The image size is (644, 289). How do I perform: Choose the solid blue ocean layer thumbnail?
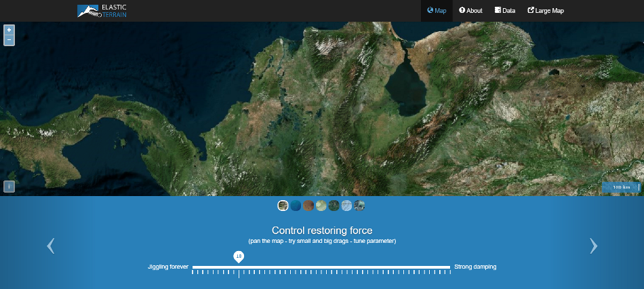click(x=296, y=206)
